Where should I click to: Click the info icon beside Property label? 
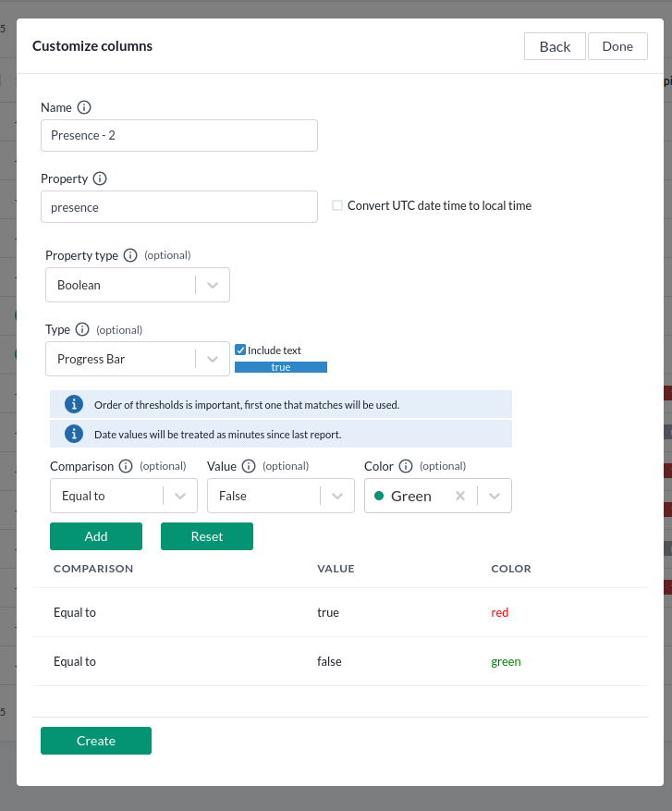[x=100, y=178]
